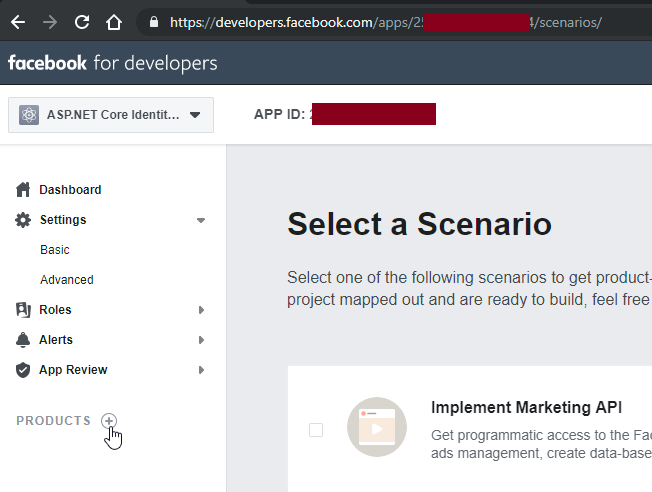Reload the page with refresh icon
The height and width of the screenshot is (492, 652).
82,21
